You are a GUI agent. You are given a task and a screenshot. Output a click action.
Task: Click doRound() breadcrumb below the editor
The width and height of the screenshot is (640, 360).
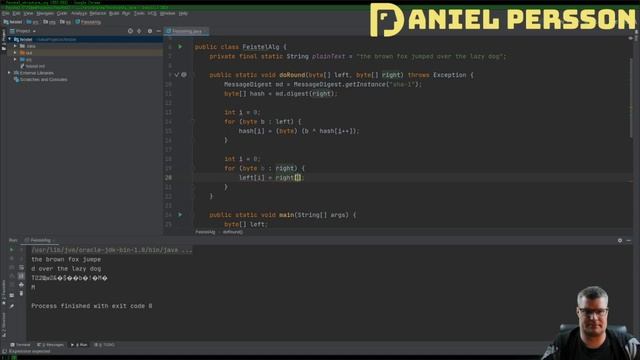(x=233, y=232)
